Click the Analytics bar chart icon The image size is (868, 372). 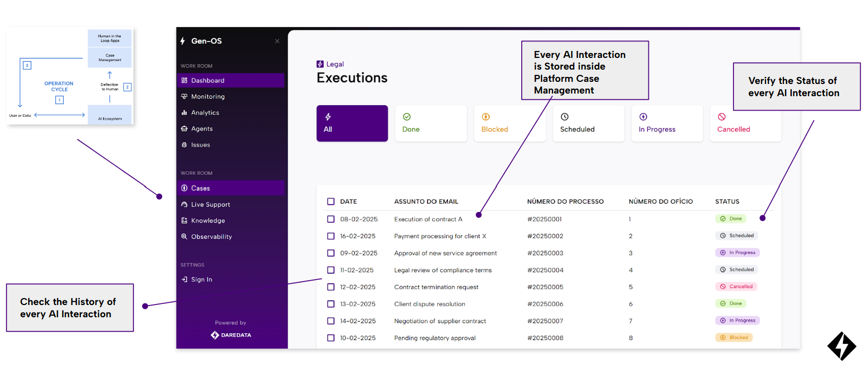pos(185,113)
